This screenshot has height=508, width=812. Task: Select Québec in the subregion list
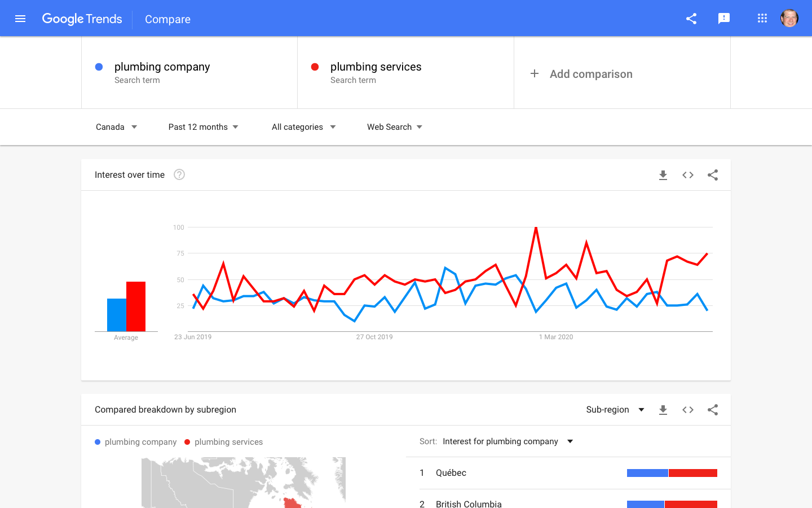pyautogui.click(x=451, y=473)
